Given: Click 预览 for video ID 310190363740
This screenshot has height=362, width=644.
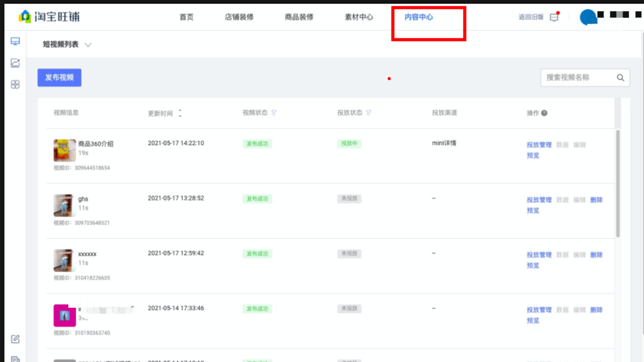Looking at the screenshot, I should tap(533, 321).
